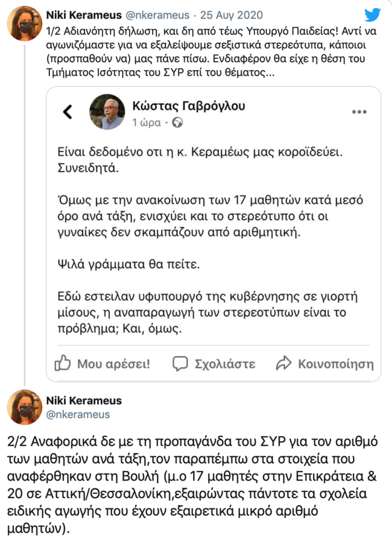Click the globe public-audience icon
The image size is (392, 538).
click(177, 123)
